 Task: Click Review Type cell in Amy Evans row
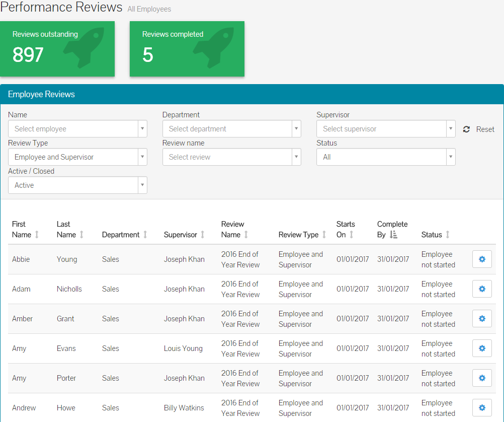point(300,348)
